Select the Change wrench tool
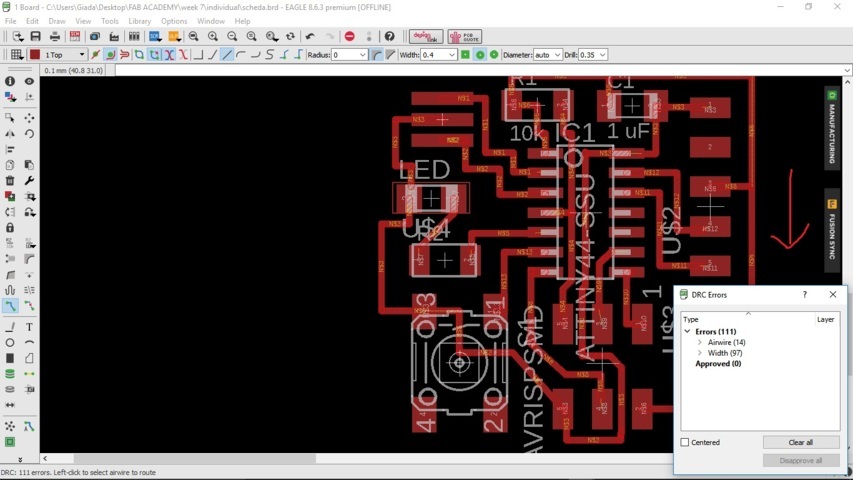Viewport: 853px width, 480px height. (x=29, y=181)
